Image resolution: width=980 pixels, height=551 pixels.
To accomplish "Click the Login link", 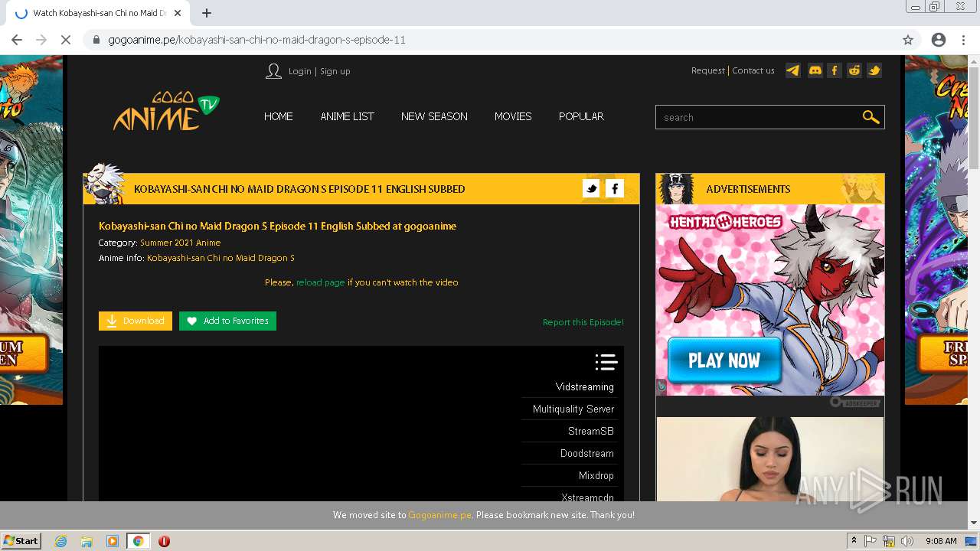I will pyautogui.click(x=299, y=71).
